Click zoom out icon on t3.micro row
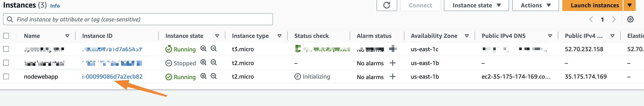 pos(214,49)
